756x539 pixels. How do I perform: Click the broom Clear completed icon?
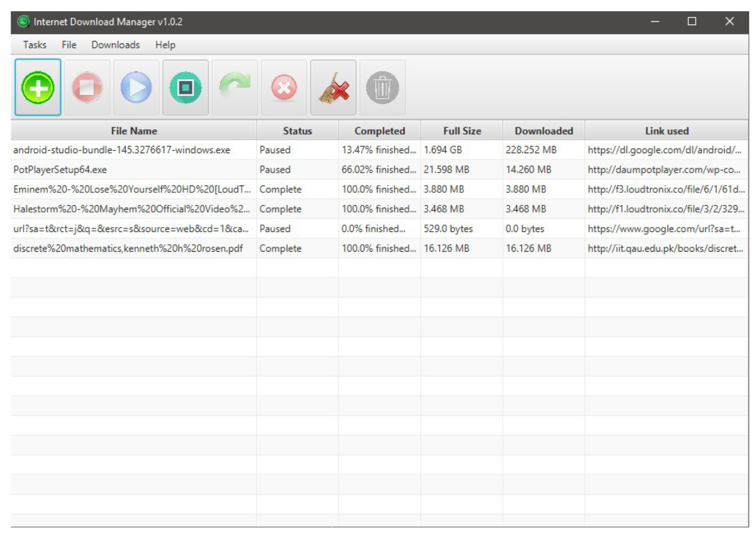(x=333, y=87)
